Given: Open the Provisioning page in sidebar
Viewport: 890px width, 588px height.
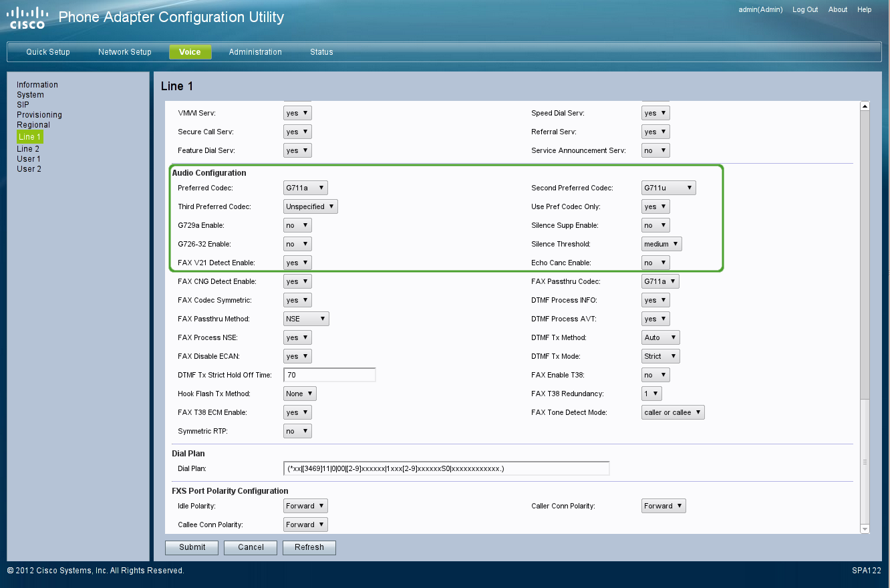Looking at the screenshot, I should pyautogui.click(x=39, y=115).
